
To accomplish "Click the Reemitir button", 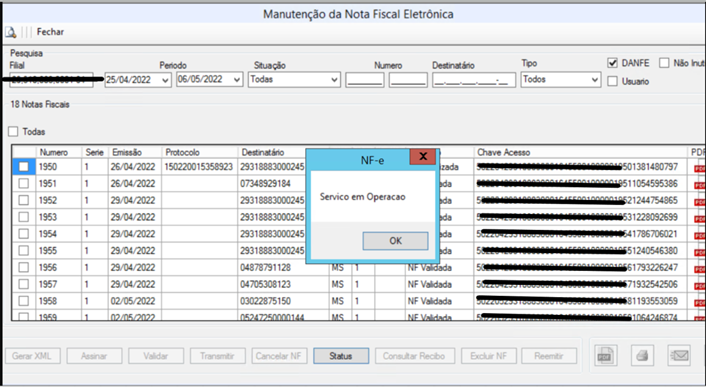I will 549,356.
